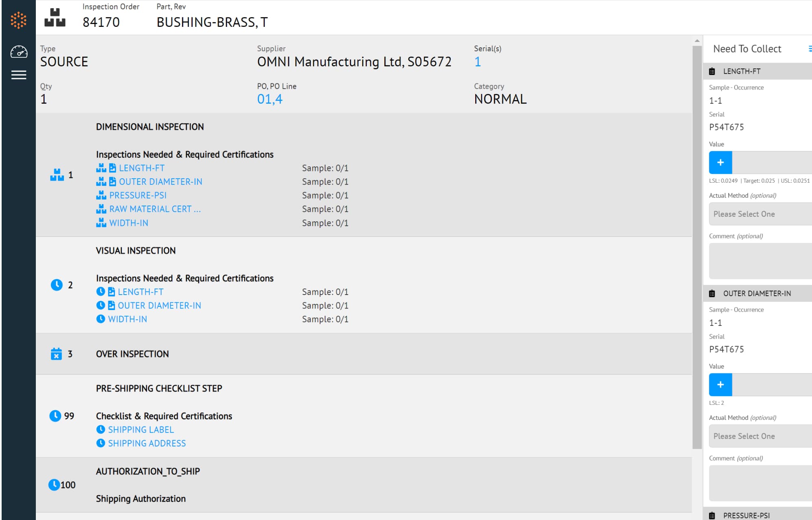812x520 pixels.
Task: Open the PRESSURE-PSI inspection link
Action: click(x=138, y=195)
